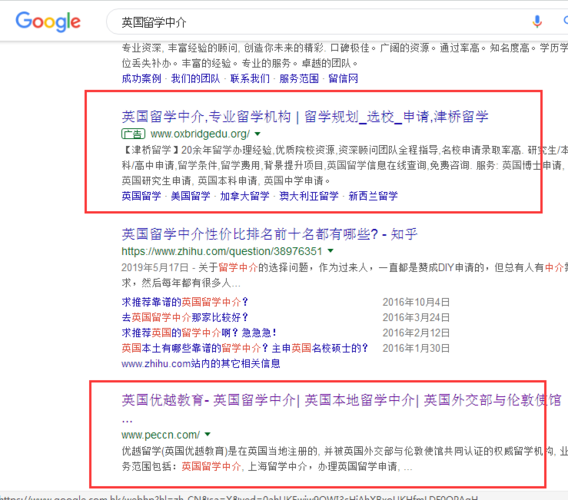This screenshot has height=500, width=568.
Task: Open the 留信网 sitelink
Action: point(343,79)
